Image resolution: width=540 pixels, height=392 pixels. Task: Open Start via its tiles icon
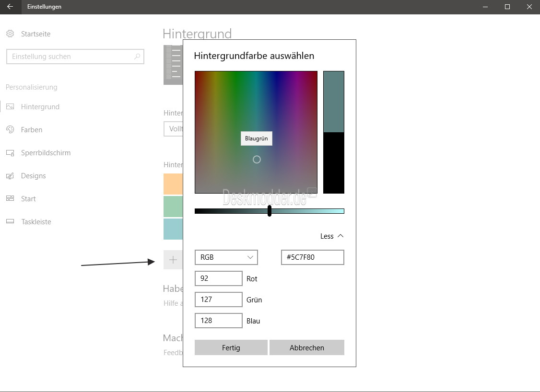[x=10, y=198]
